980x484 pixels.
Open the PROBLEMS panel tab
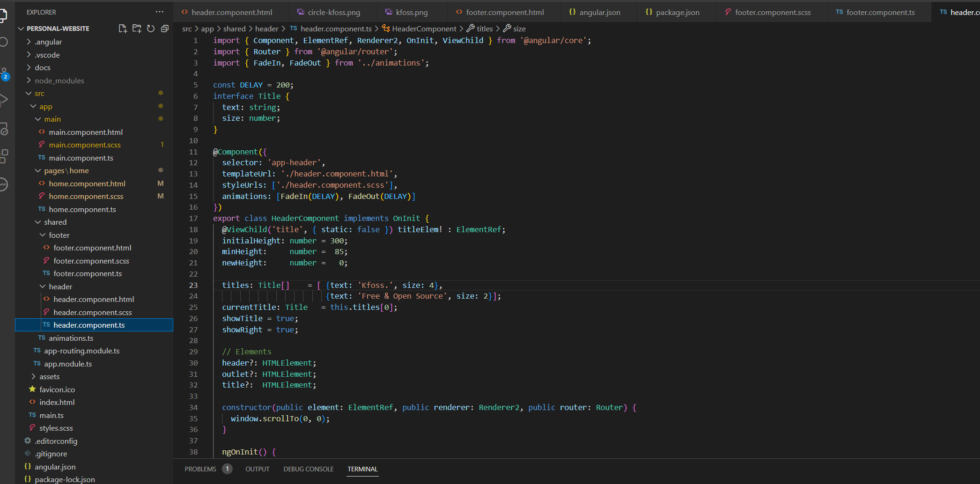(200, 469)
